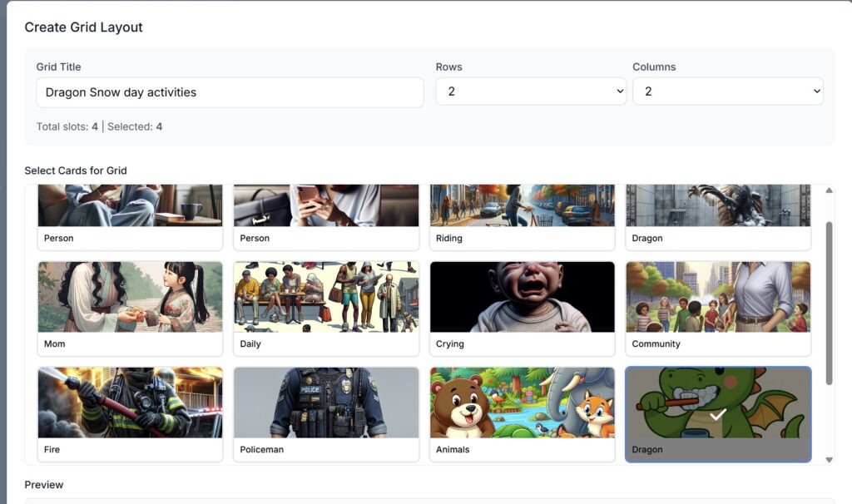Viewport: 852px width, 504px height.
Task: Open the Rows dropdown
Action: (x=531, y=91)
